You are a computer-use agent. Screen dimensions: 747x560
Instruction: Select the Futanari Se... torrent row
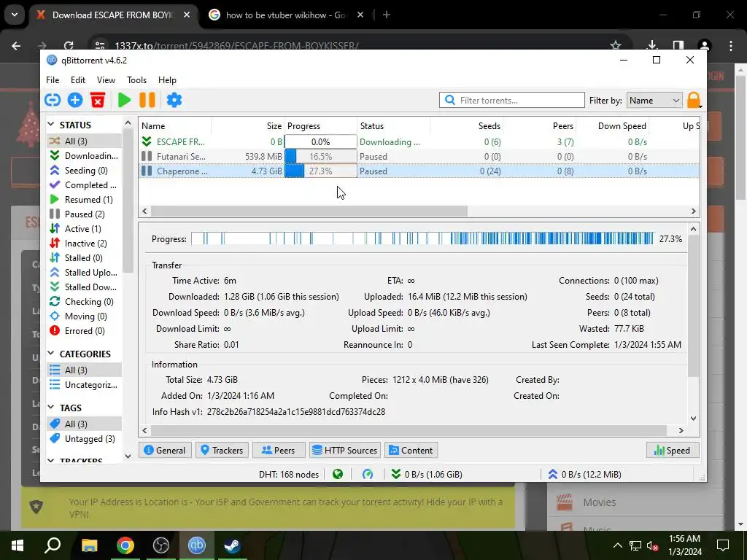[419, 157]
